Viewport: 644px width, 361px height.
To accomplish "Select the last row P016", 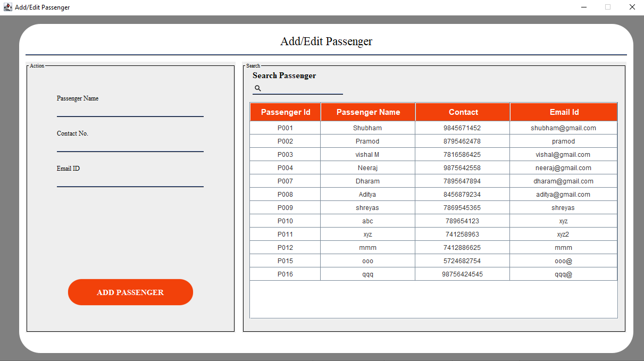I will 285,274.
